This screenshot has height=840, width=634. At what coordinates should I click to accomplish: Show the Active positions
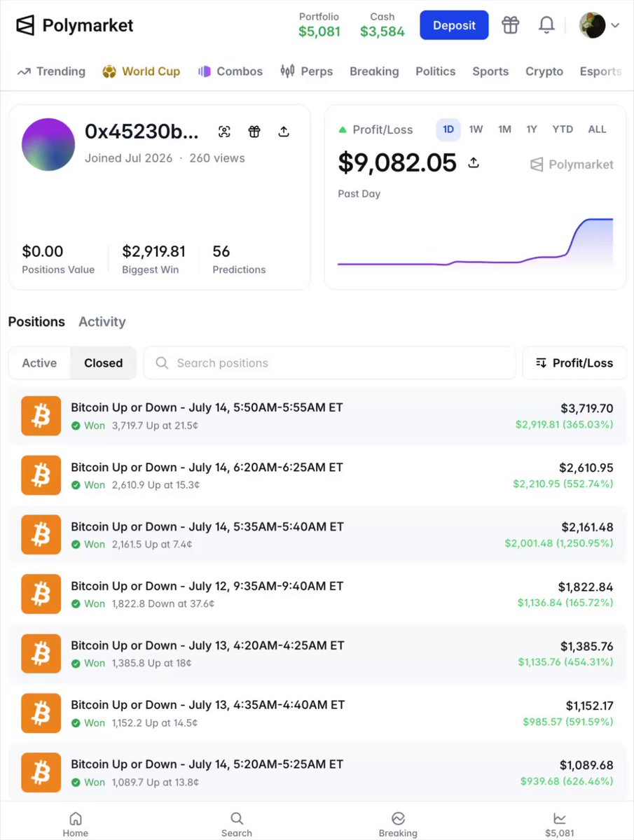tap(39, 363)
